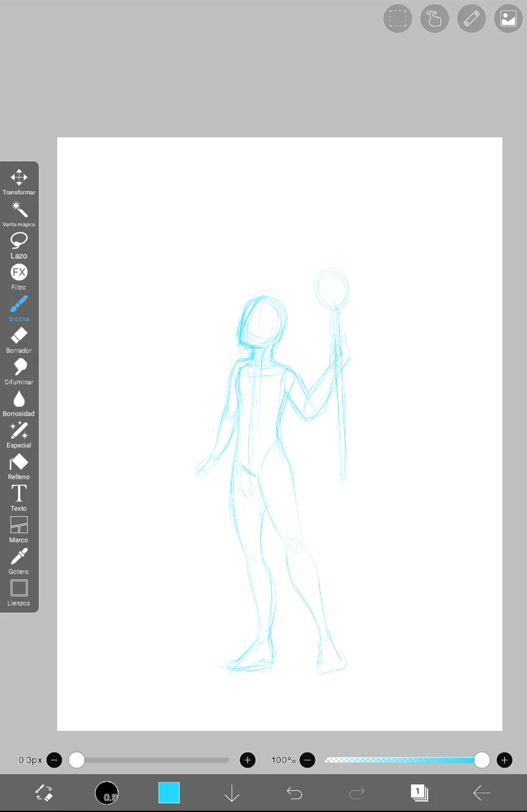This screenshot has width=527, height=812.
Task: Pick the Texto text tool
Action: pos(19,499)
